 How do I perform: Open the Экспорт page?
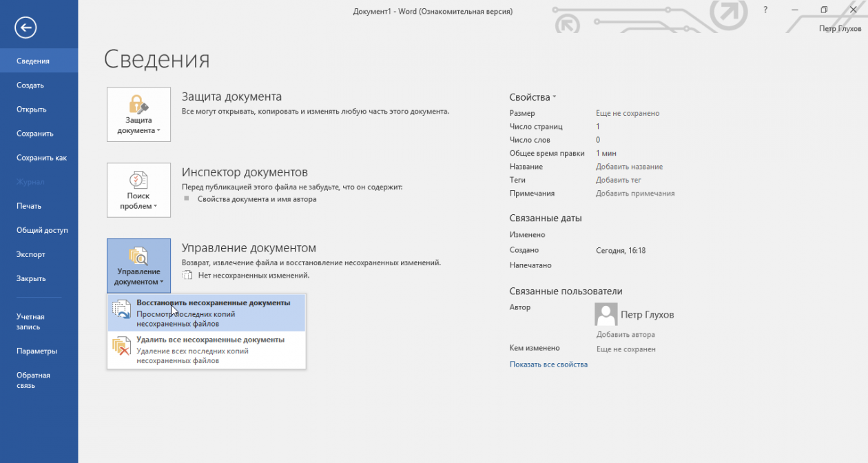(x=39, y=254)
